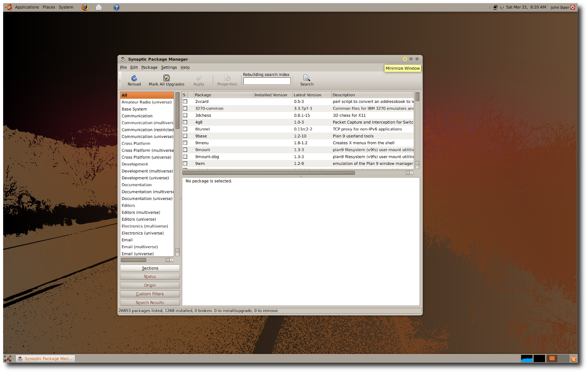
Task: Open the Applications menu
Action: 27,7
